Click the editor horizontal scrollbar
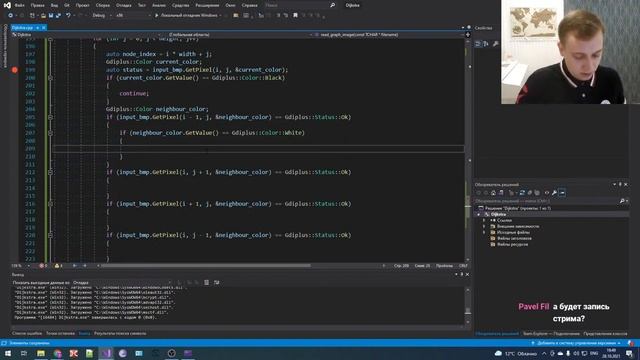This screenshot has height=360, width=640. (206, 266)
